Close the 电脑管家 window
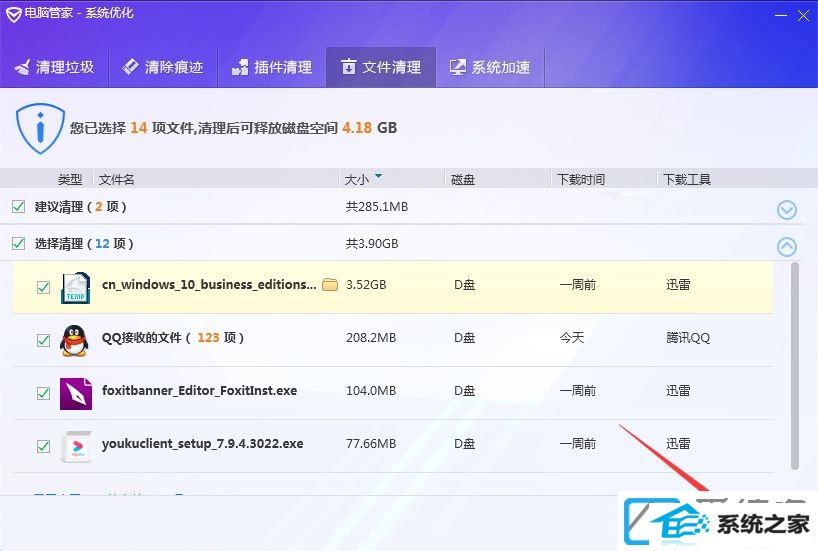This screenshot has width=818, height=551. 803,16
